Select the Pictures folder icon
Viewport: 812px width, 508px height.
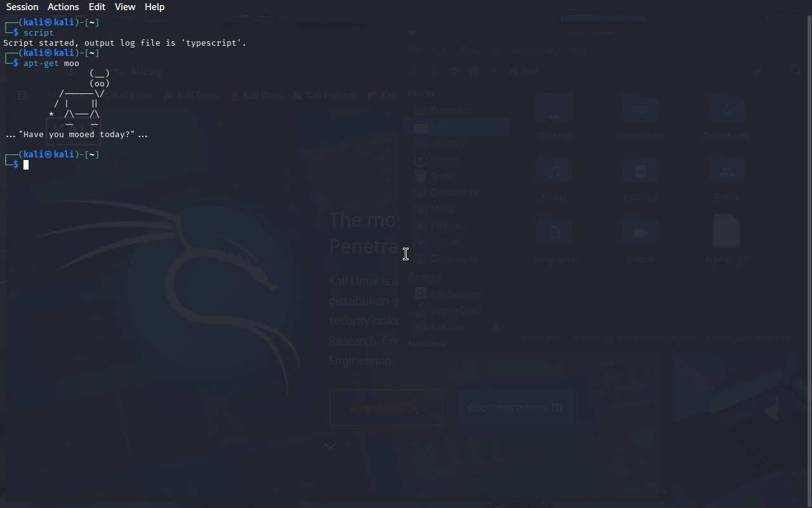point(640,171)
